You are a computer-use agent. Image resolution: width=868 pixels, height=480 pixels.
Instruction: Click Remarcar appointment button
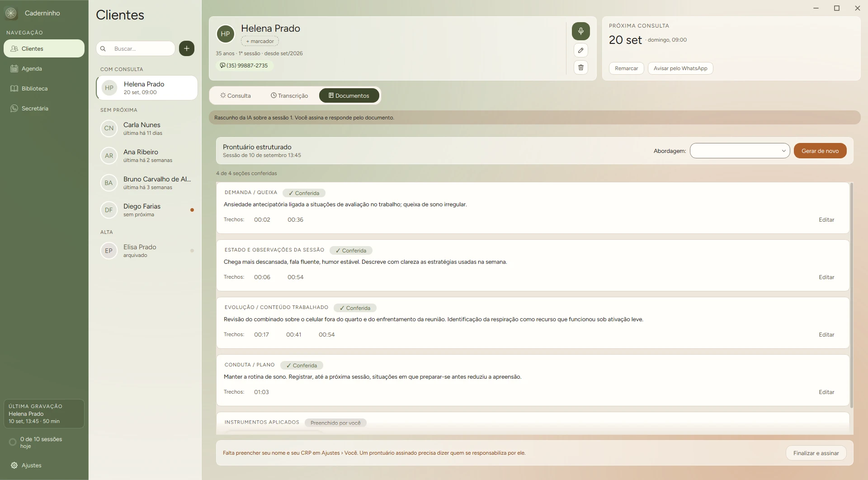point(626,68)
